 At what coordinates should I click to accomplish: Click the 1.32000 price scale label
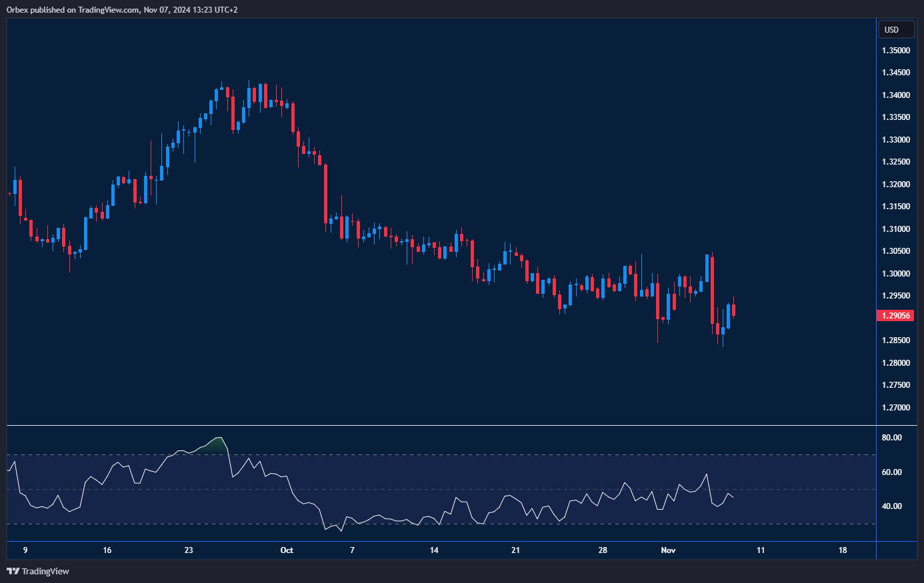(895, 185)
